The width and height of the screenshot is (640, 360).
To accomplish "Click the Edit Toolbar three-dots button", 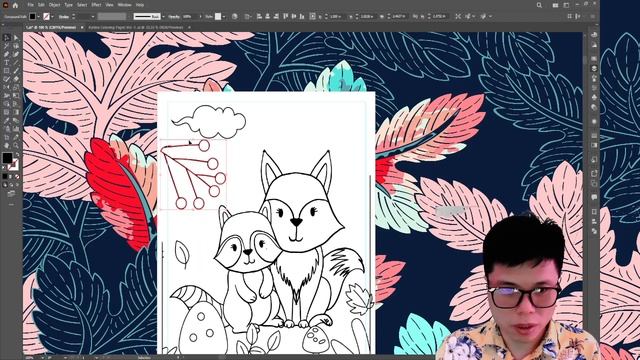I will point(11,203).
